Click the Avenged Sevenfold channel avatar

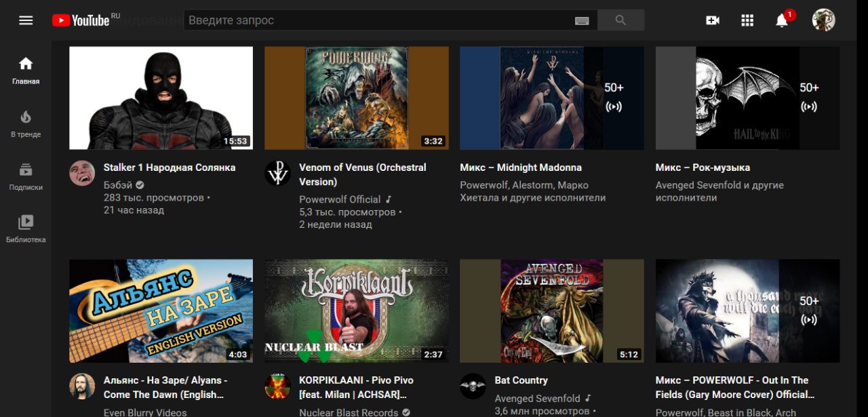coord(473,386)
